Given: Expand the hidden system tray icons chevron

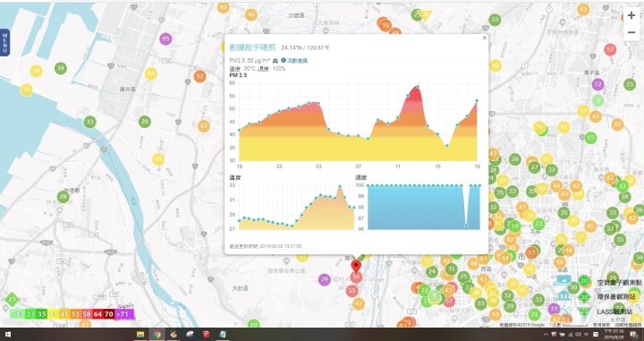Looking at the screenshot, I should point(546,335).
